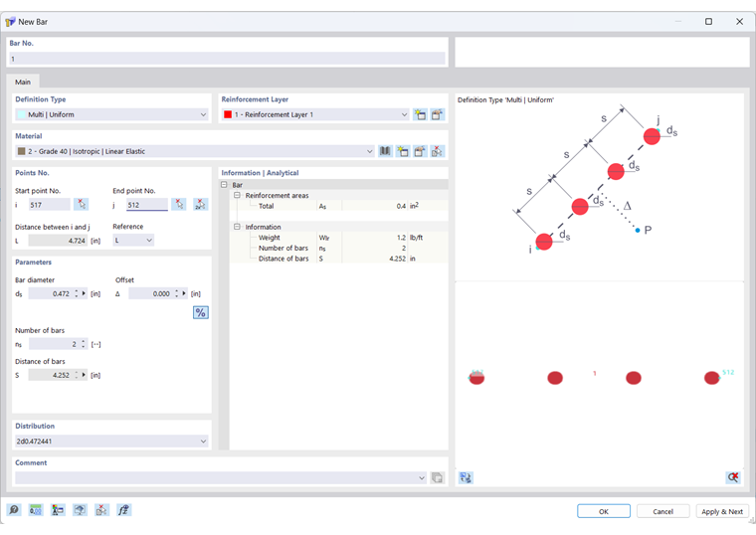The image size is (756, 535).
Task: Click the create new material icon
Action: 403,151
